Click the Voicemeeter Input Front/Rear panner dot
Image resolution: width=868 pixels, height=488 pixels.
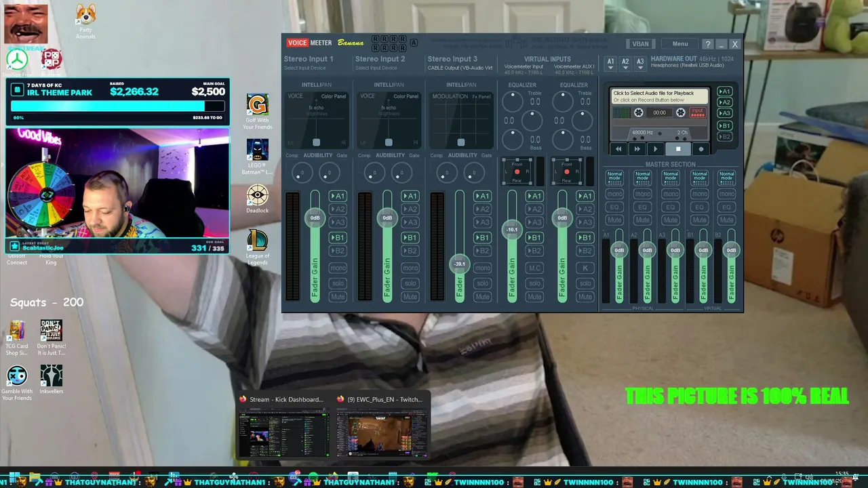tap(517, 172)
